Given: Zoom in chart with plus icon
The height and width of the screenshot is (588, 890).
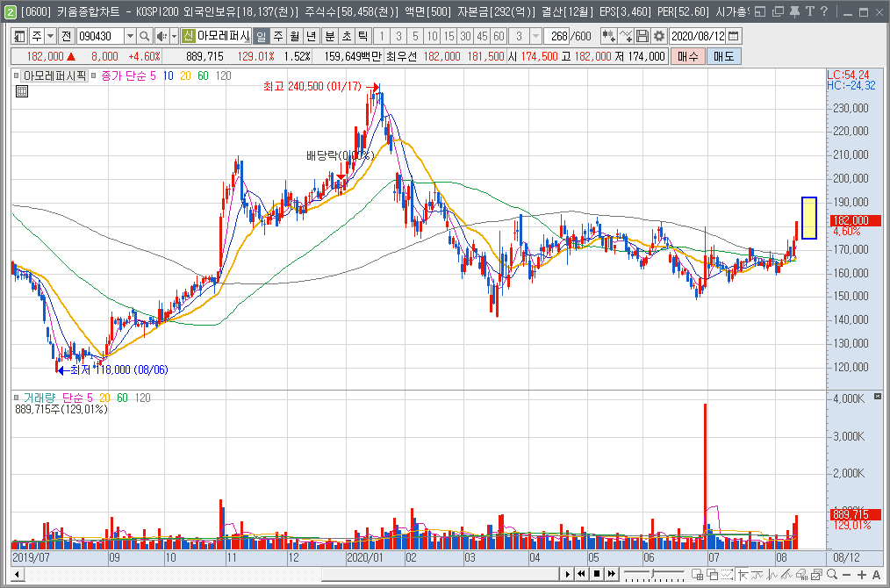Looking at the screenshot, I should 862,574.
